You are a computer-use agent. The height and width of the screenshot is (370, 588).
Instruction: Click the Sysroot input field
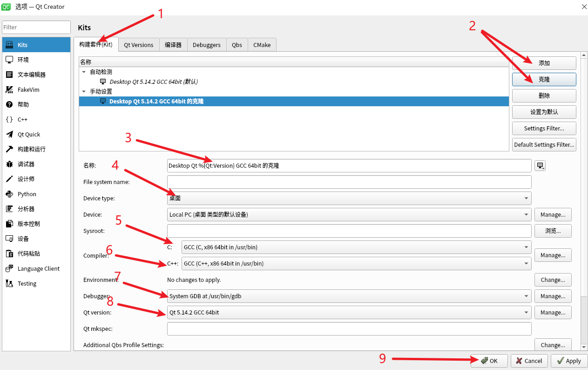tap(349, 231)
